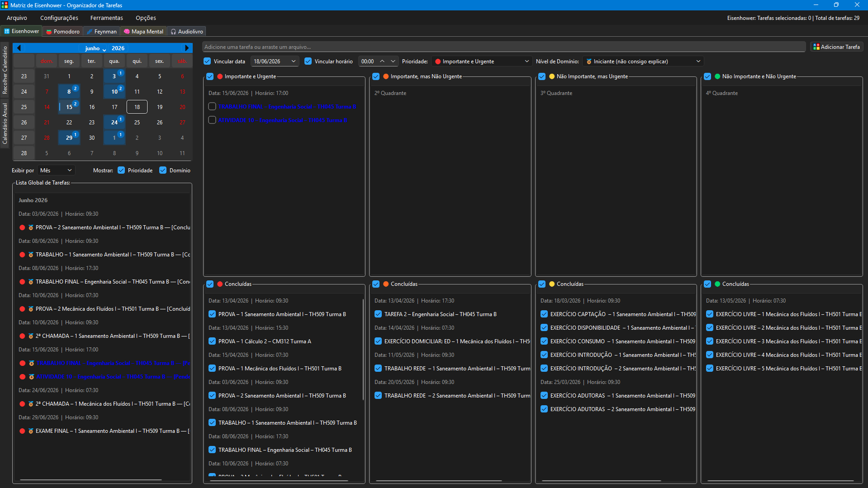
Task: Select day 24 in the calendar
Action: coord(114,122)
